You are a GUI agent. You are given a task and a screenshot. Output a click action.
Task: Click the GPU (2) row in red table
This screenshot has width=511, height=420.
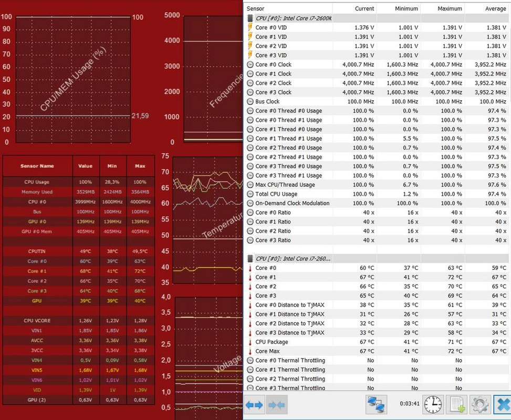79,400
